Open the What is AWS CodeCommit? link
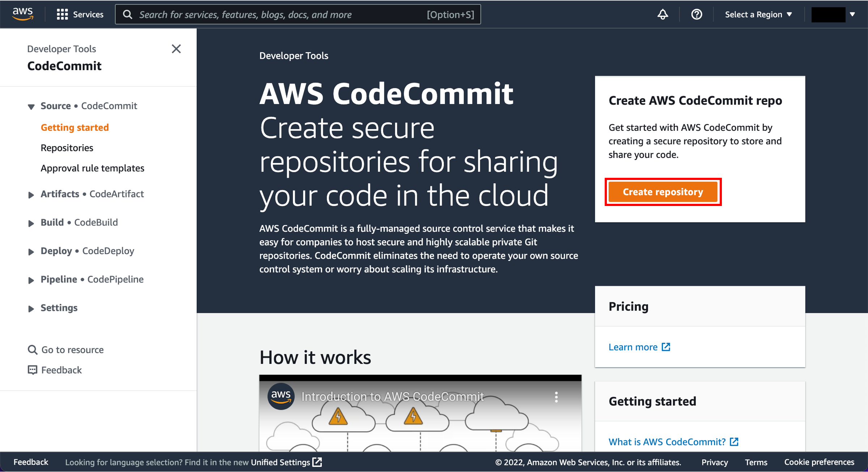The height and width of the screenshot is (472, 868). pos(667,442)
